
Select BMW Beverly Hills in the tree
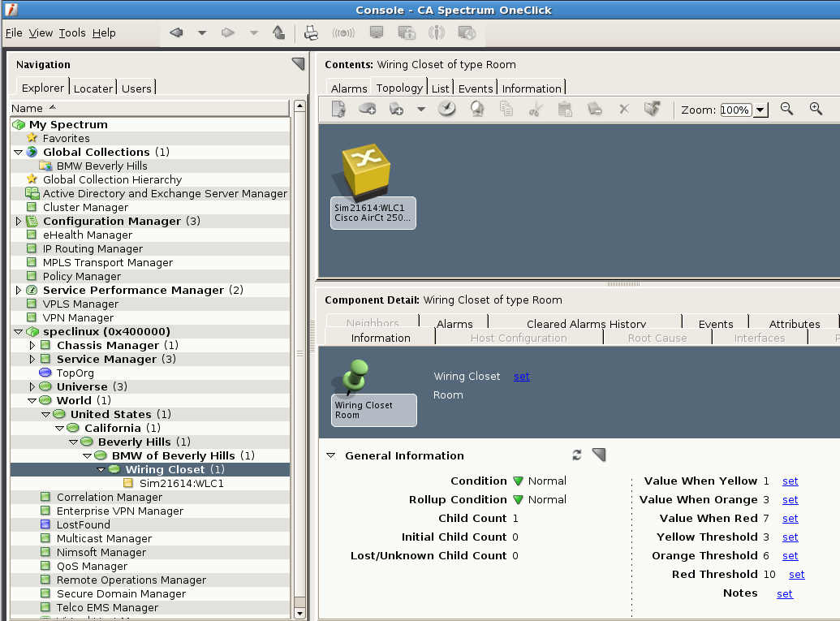pyautogui.click(x=101, y=166)
